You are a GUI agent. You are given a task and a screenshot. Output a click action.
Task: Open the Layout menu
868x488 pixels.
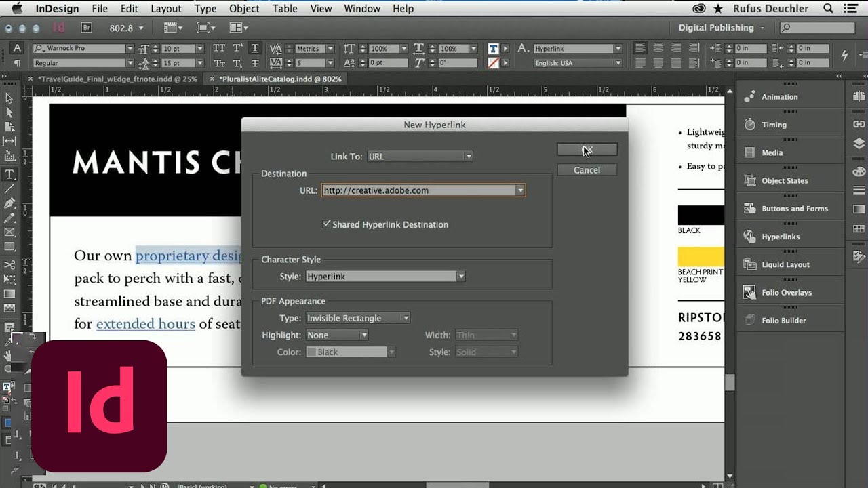166,9
